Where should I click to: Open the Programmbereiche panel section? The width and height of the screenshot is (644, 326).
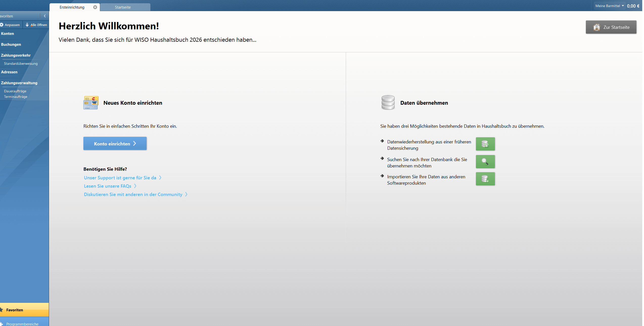coord(22,324)
